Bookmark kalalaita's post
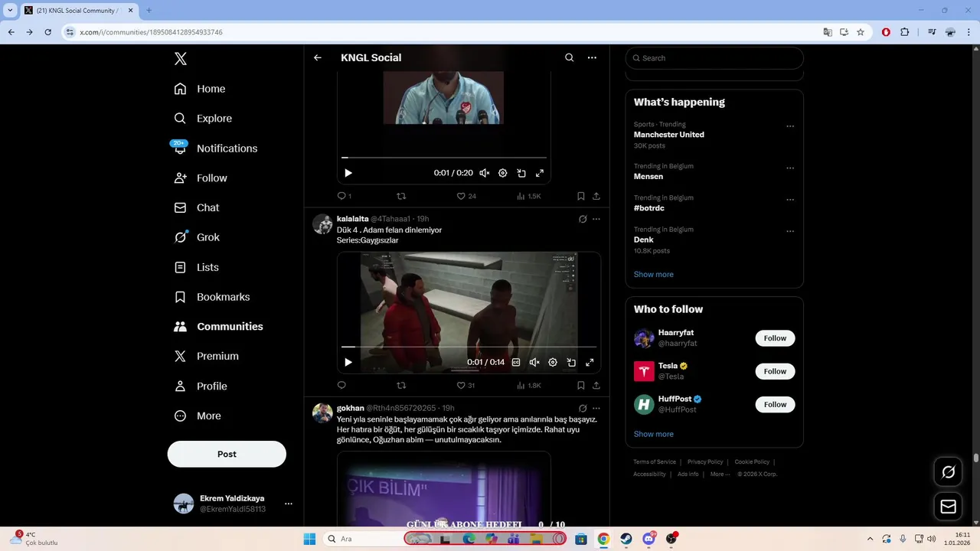The image size is (980, 551). (581, 386)
